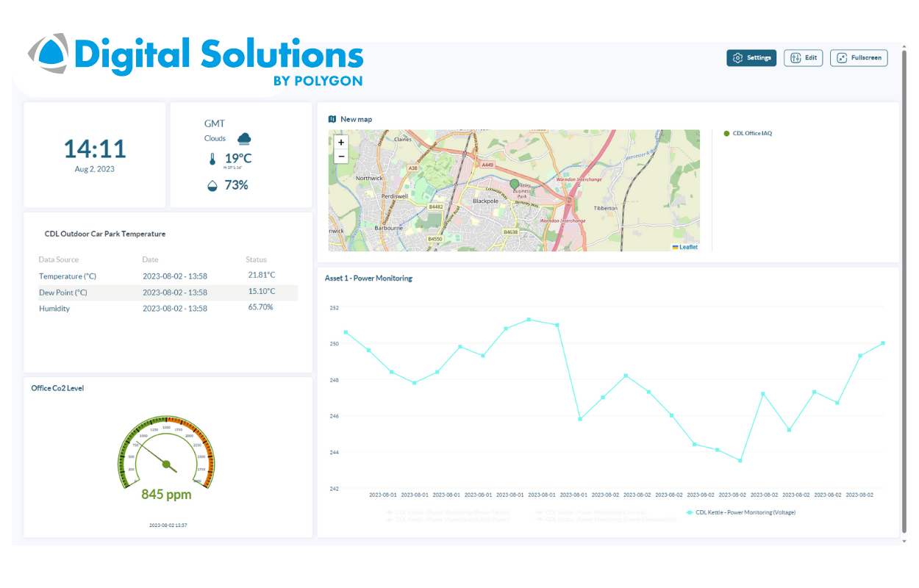Select the green location marker on map
The height and width of the screenshot is (588, 919).
514,184
